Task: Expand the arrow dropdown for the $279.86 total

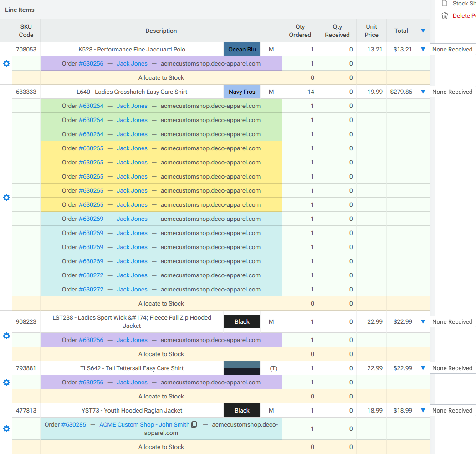Action: (423, 92)
